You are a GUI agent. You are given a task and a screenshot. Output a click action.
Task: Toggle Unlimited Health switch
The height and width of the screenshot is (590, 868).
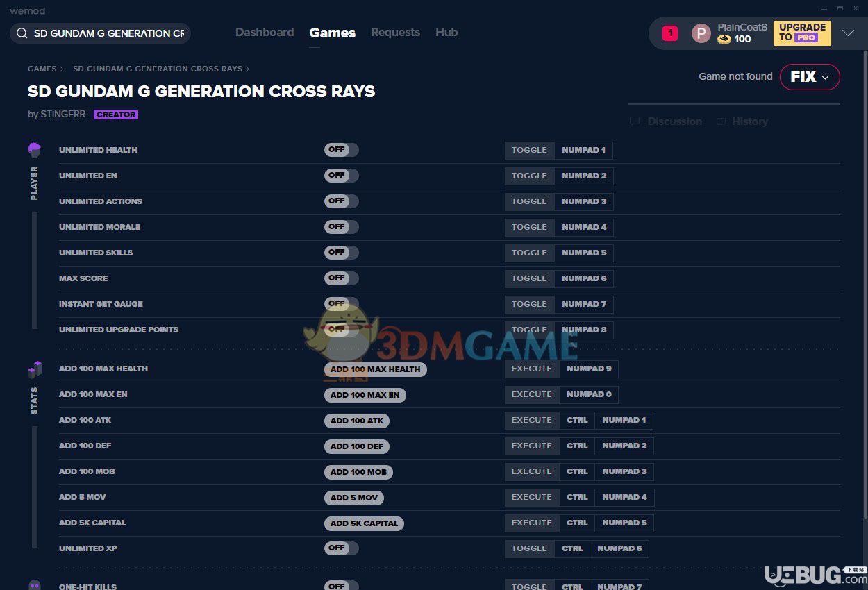coord(341,150)
